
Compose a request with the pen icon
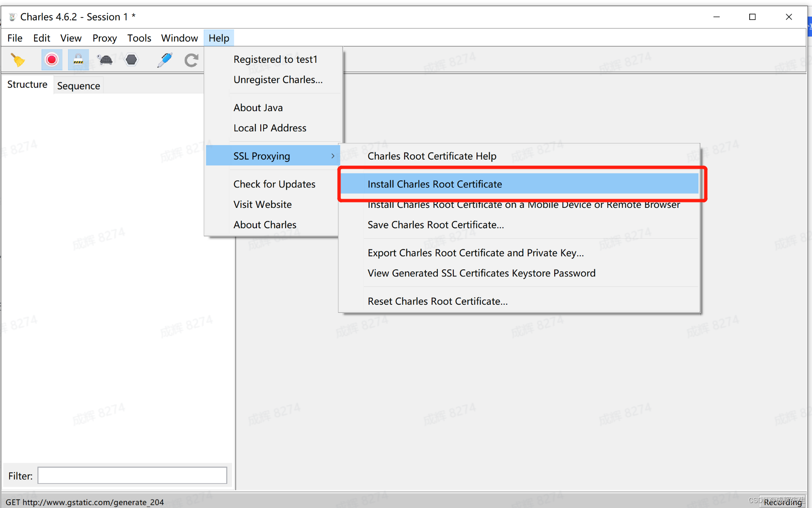click(165, 60)
